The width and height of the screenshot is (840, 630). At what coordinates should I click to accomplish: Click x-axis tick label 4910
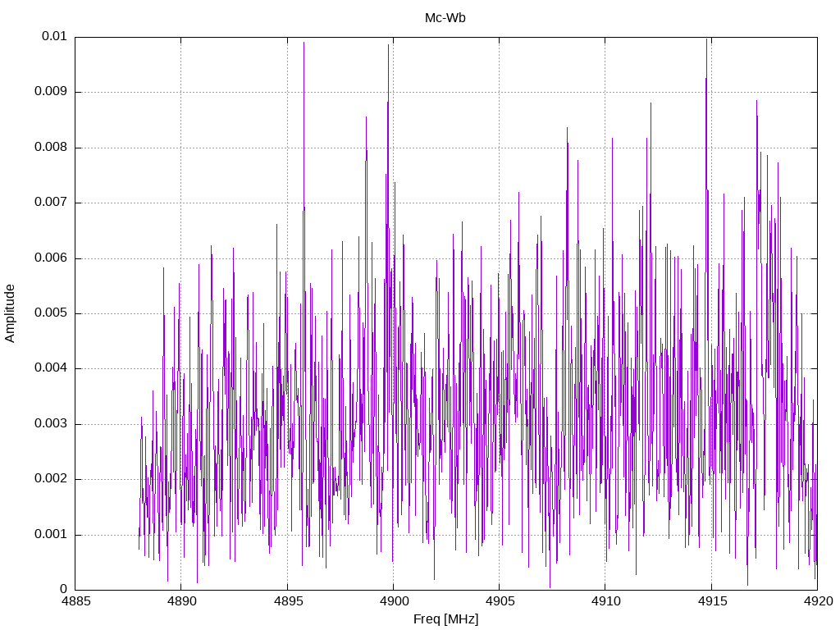point(606,601)
